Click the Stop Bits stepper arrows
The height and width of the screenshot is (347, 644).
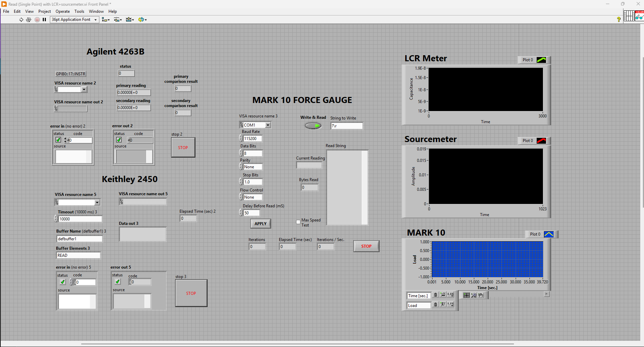pos(241,181)
